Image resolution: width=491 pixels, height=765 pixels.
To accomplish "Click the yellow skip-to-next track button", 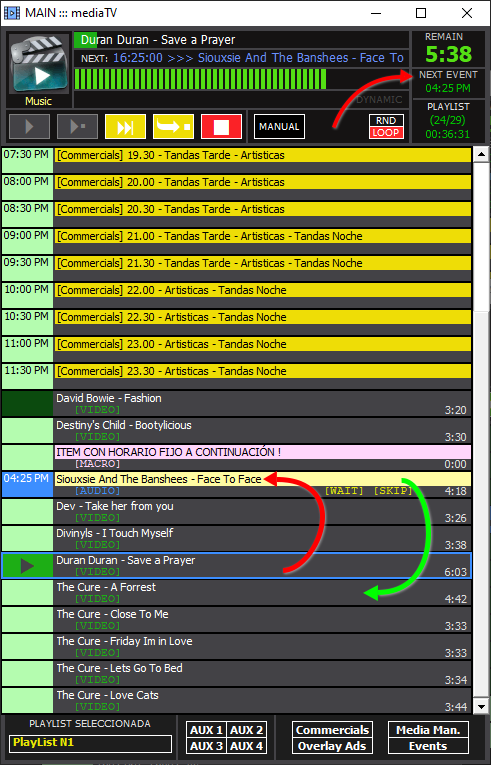I will 125,127.
